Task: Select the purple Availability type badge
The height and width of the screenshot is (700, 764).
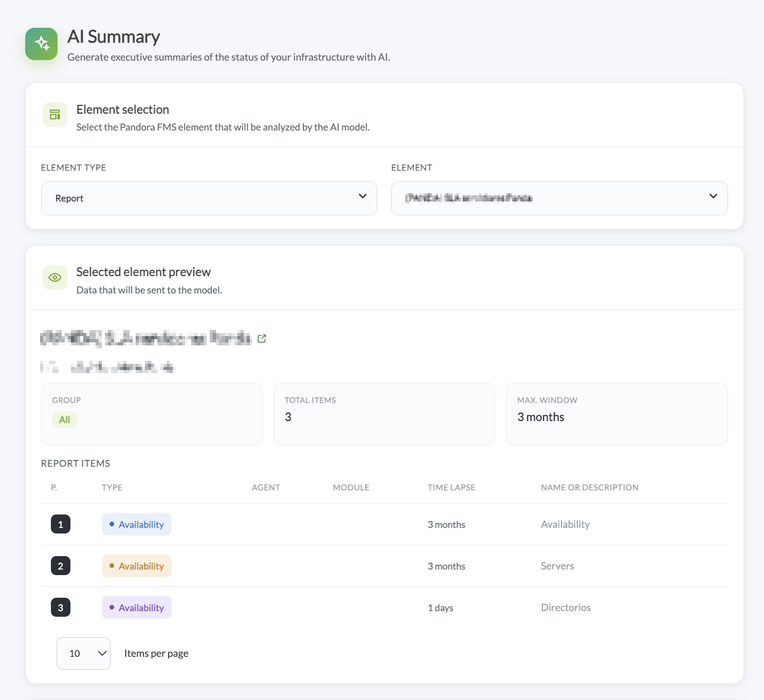Action: pyautogui.click(x=137, y=607)
